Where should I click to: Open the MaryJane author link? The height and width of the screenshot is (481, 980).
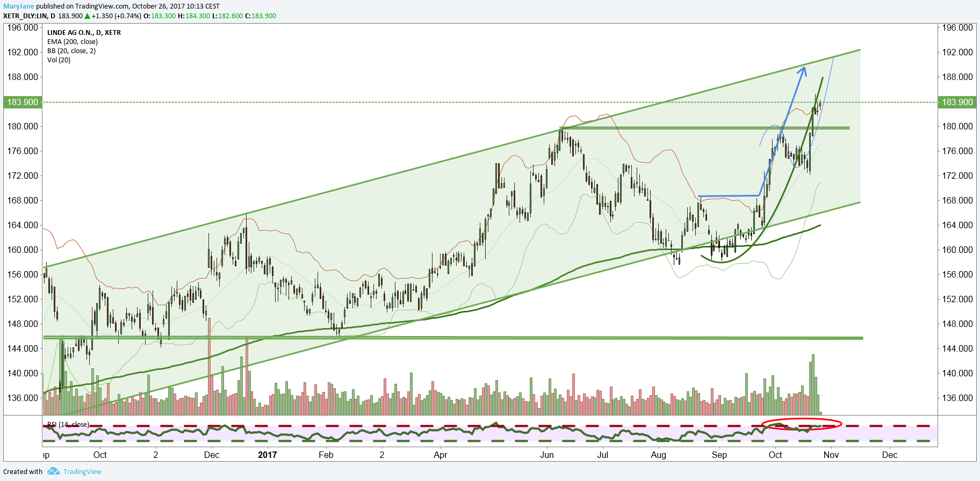[19, 6]
